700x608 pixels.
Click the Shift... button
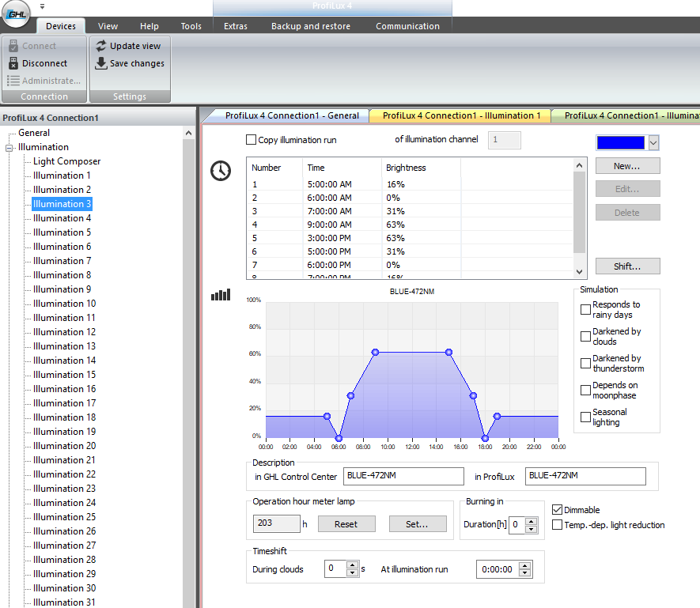[x=627, y=266]
